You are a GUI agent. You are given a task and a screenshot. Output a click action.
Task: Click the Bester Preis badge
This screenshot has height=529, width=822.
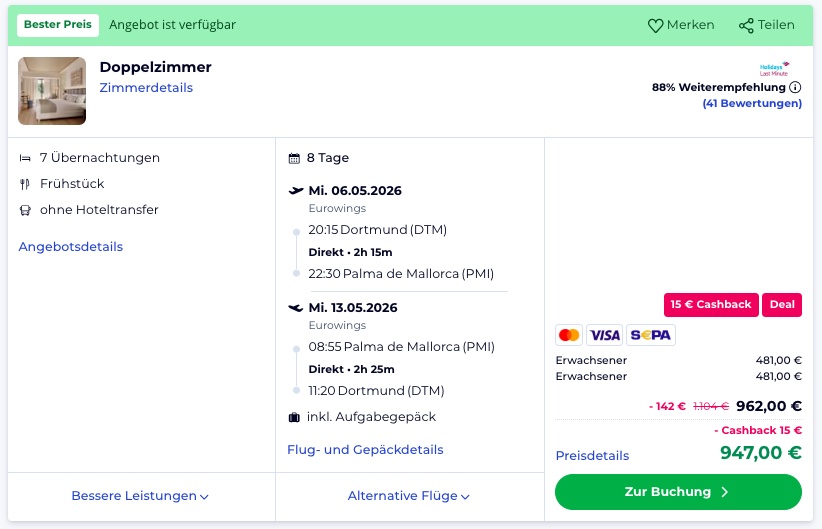coord(58,25)
